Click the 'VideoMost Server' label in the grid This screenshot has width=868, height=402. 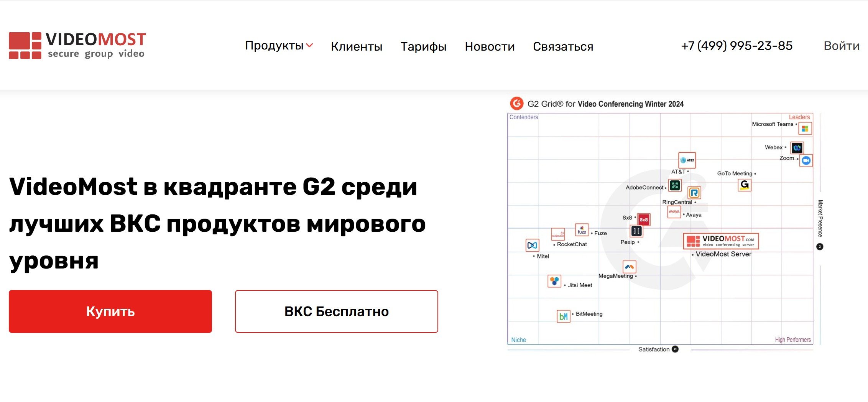click(723, 254)
